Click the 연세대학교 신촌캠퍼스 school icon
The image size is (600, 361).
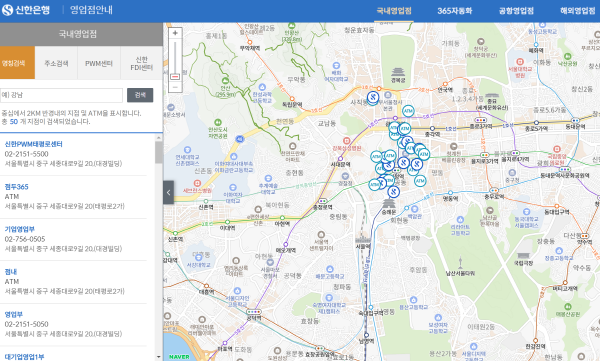[x=187, y=150]
